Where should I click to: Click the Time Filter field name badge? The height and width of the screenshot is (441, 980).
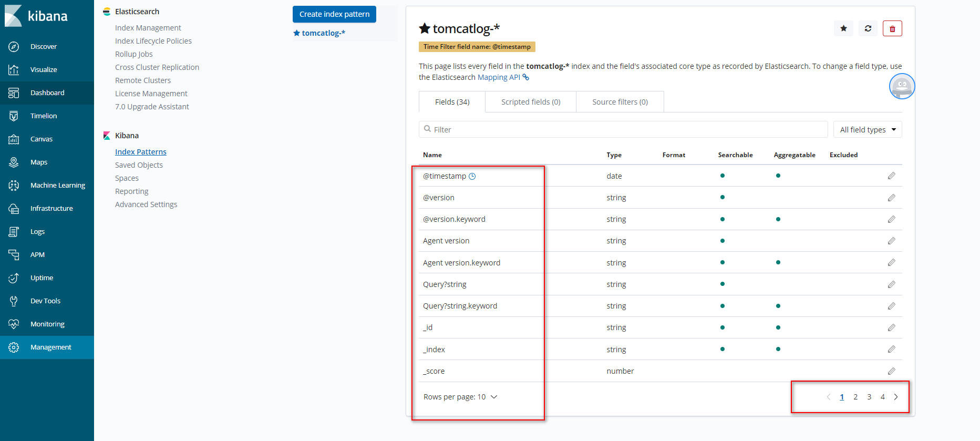pyautogui.click(x=477, y=47)
